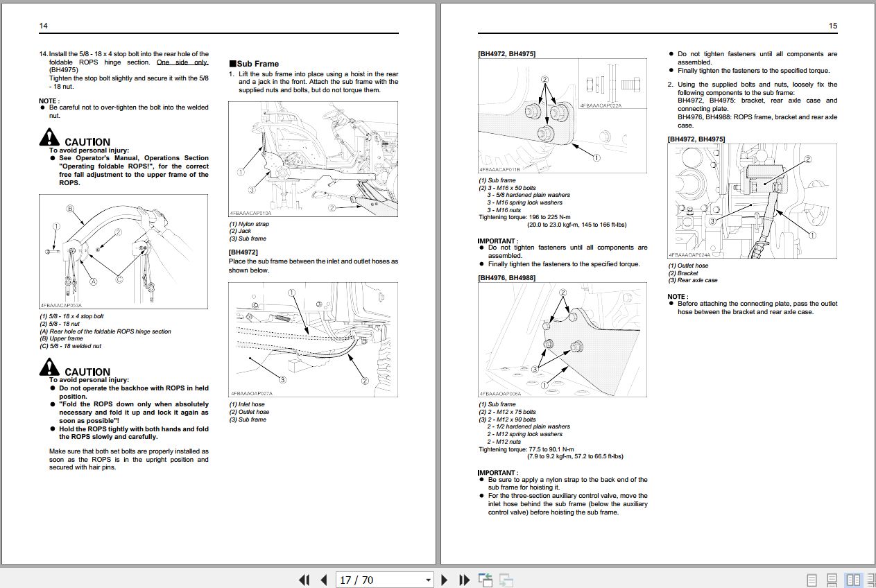Select continuous scrolling page layout
Image resolution: width=876 pixels, height=588 pixels.
click(x=832, y=580)
